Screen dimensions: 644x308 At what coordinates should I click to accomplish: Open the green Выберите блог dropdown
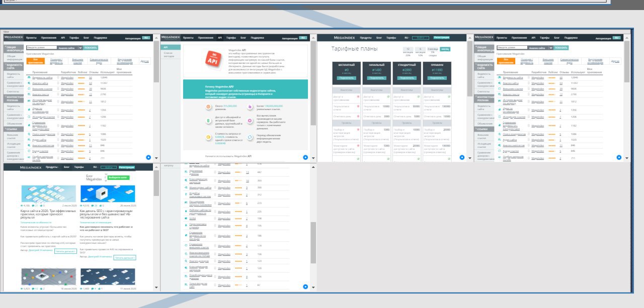tap(119, 177)
